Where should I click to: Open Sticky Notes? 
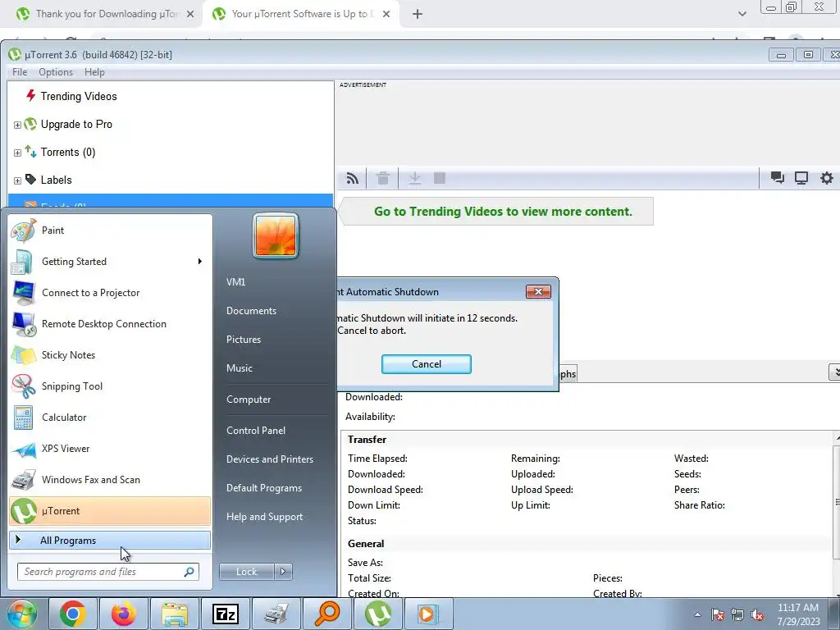pos(110,354)
